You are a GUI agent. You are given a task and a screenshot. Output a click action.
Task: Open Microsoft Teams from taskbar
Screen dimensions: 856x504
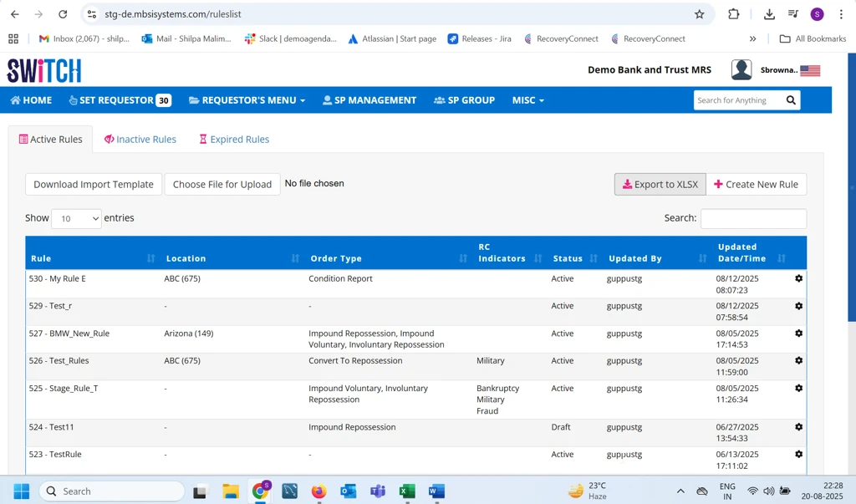(378, 491)
